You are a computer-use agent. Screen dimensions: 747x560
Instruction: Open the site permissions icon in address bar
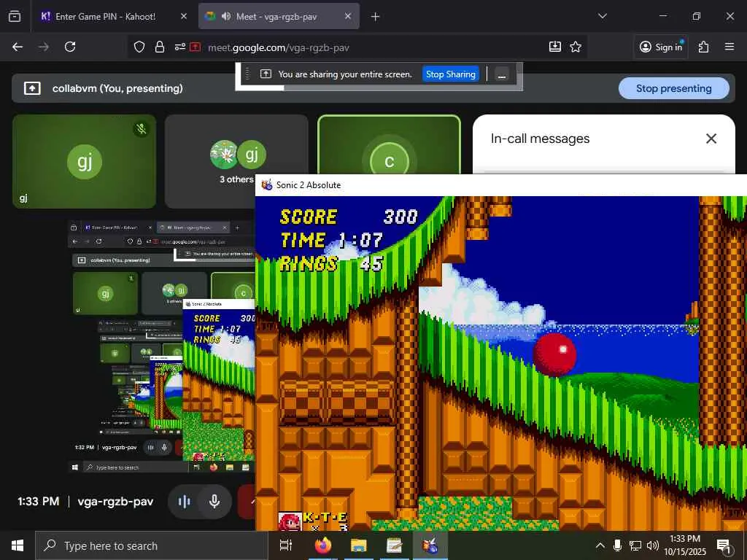click(179, 47)
